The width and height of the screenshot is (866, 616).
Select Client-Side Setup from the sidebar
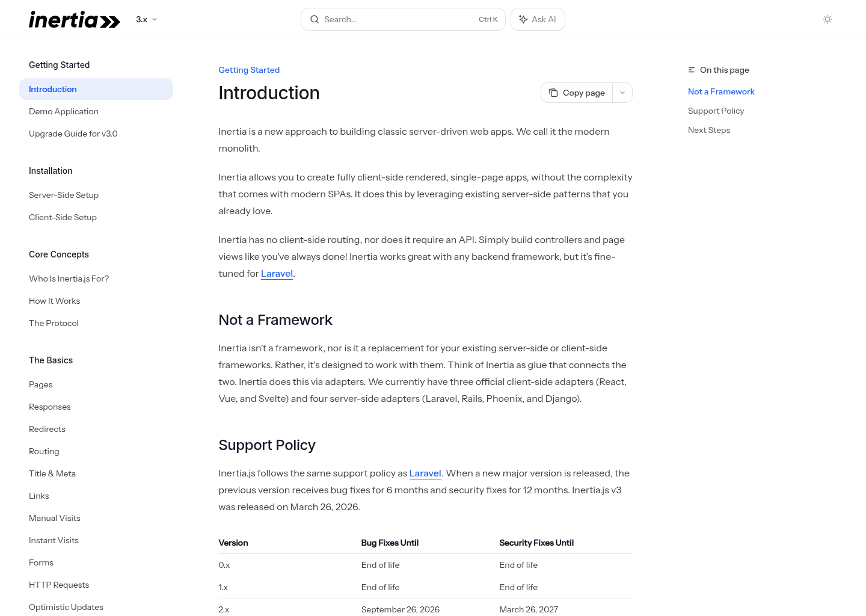pos(63,217)
